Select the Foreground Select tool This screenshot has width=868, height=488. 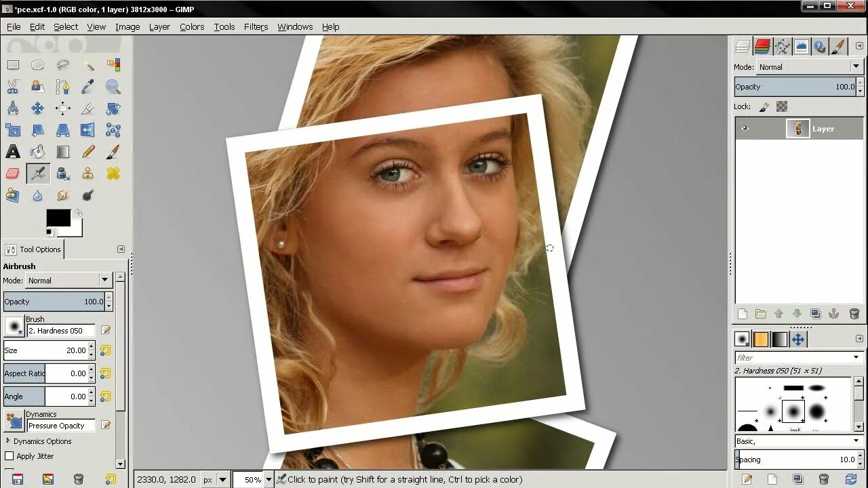[x=38, y=87]
